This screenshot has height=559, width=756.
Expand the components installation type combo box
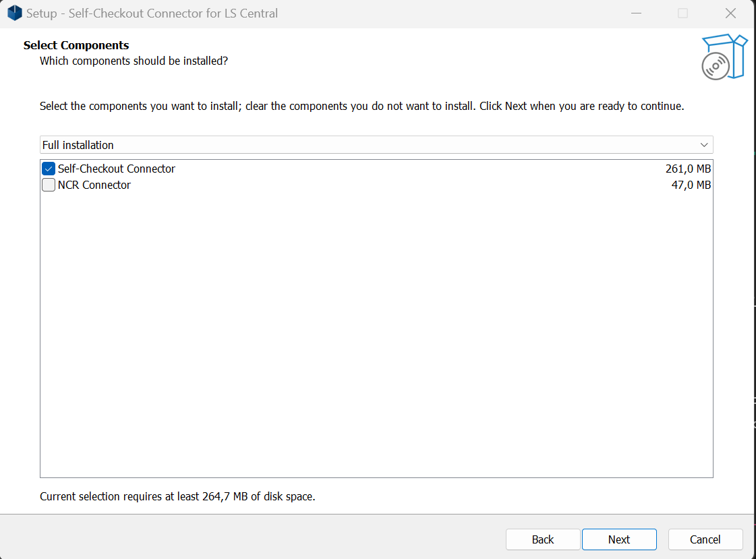tap(378, 144)
